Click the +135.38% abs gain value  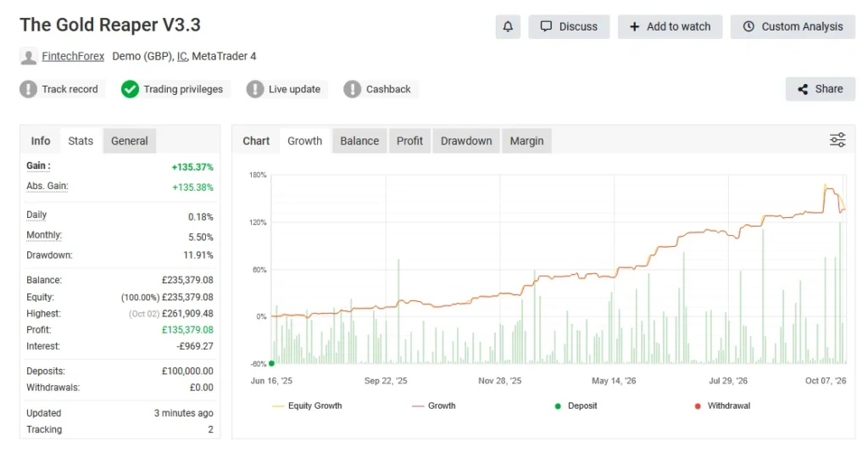pos(192,187)
